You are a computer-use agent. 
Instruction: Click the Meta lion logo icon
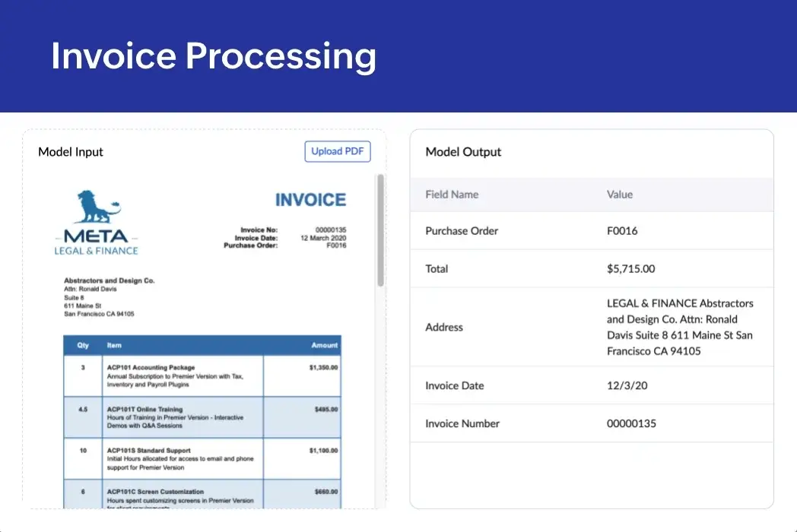tap(98, 207)
